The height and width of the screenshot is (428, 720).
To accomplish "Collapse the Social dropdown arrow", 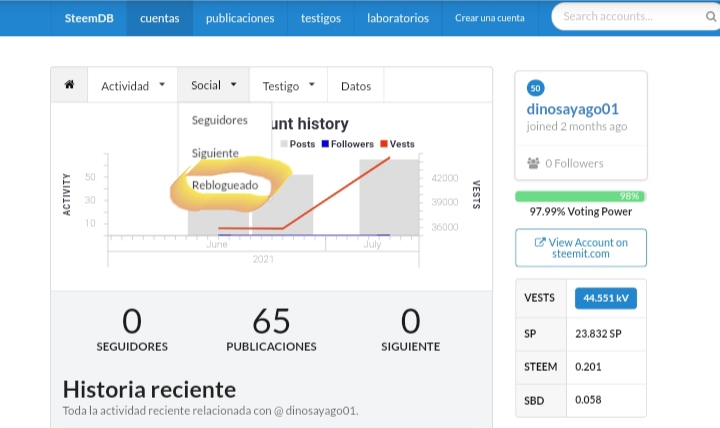I will coord(233,84).
